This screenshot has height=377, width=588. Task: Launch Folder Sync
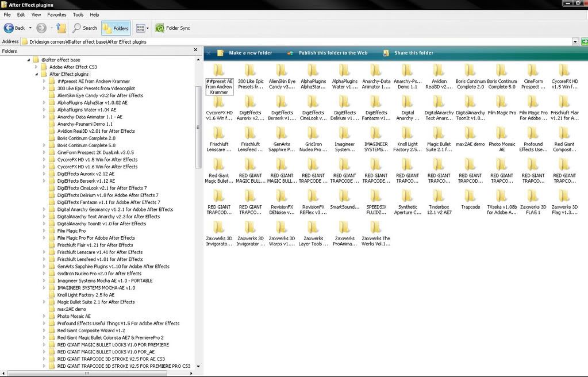172,28
